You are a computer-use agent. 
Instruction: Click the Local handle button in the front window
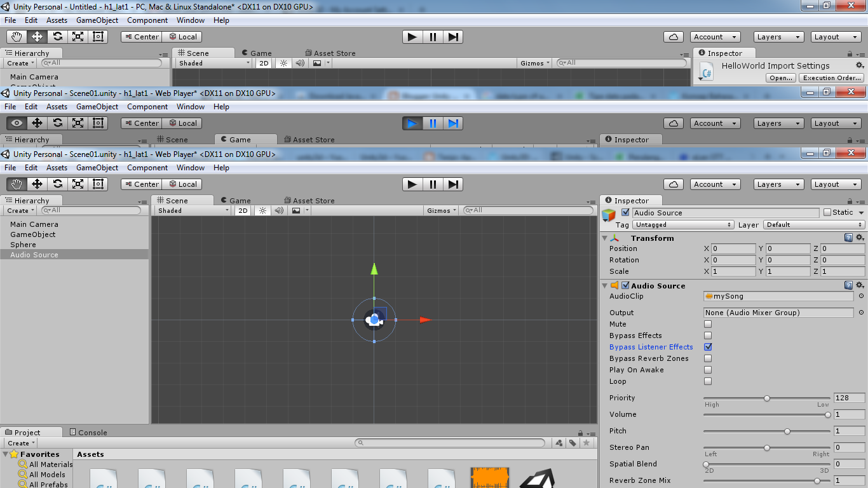pos(182,184)
